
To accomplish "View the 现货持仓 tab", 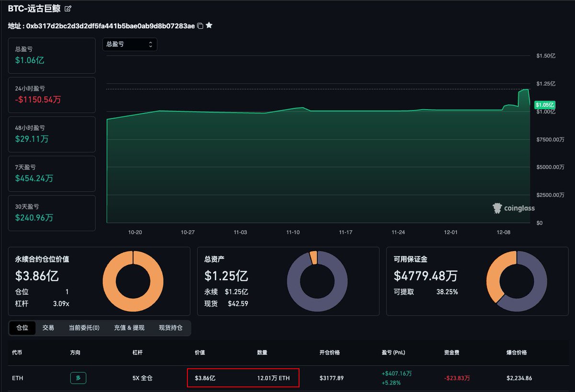I will pos(171,328).
